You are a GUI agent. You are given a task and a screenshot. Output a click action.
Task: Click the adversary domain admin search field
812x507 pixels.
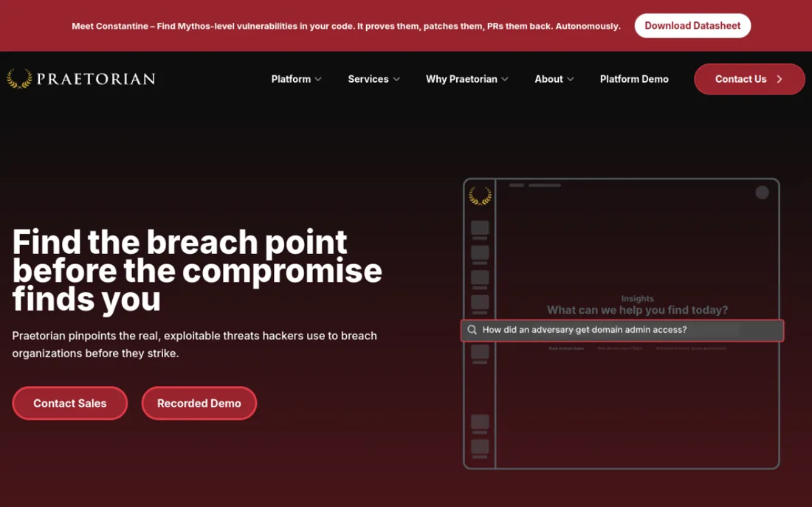click(x=622, y=331)
